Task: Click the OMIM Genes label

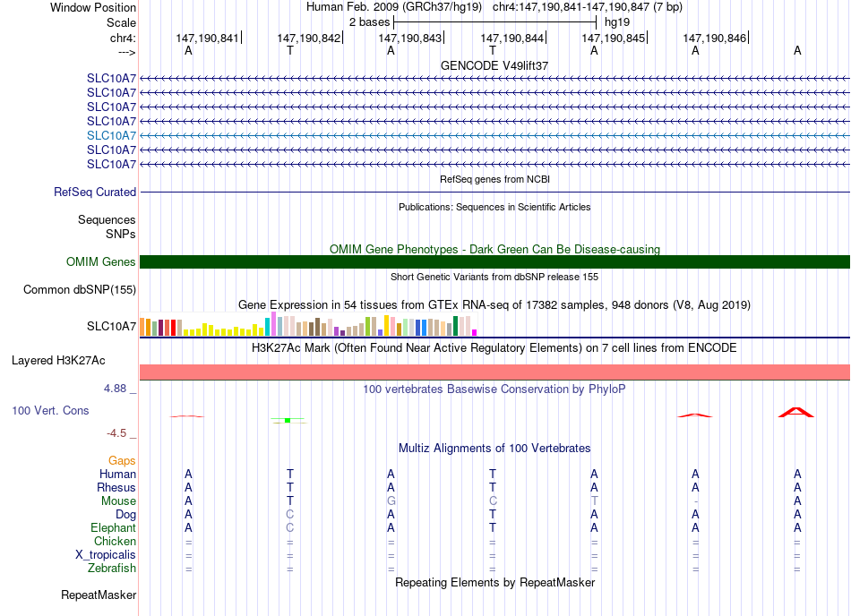Action: point(100,262)
